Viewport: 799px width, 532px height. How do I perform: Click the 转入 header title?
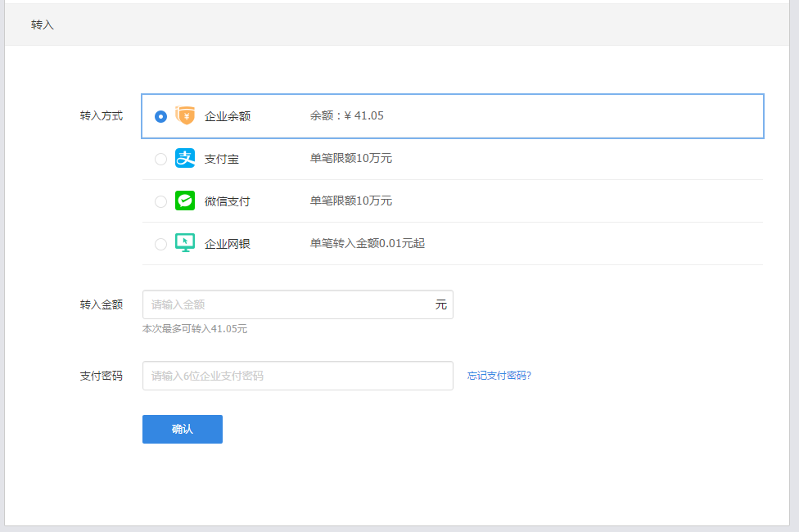click(43, 25)
